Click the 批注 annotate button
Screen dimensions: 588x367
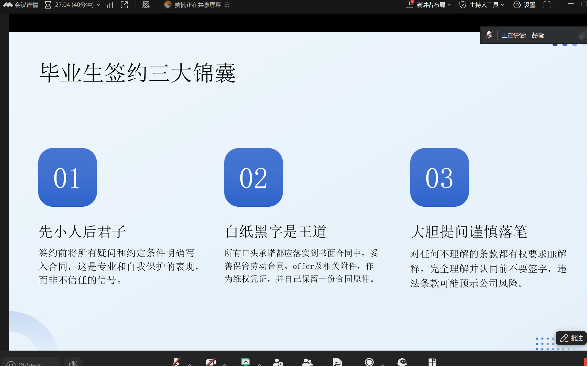tap(571, 338)
